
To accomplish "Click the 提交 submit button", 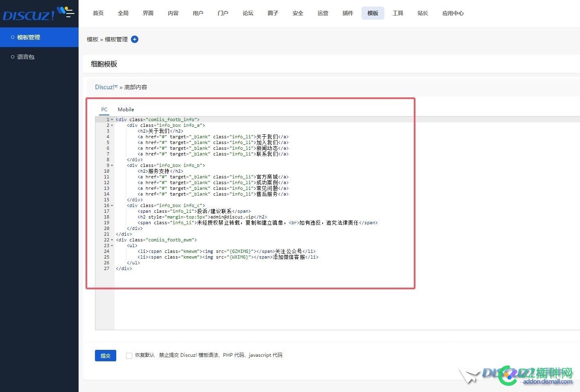I will [x=106, y=356].
